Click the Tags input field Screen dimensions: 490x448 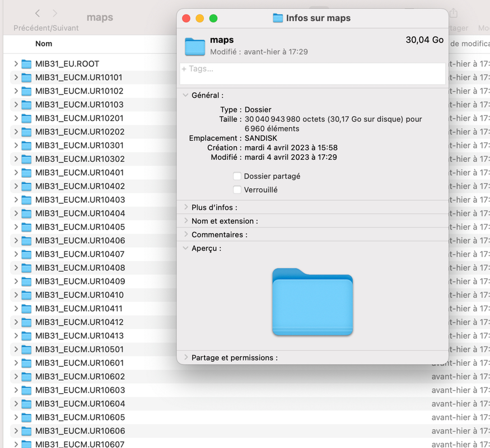tap(312, 74)
